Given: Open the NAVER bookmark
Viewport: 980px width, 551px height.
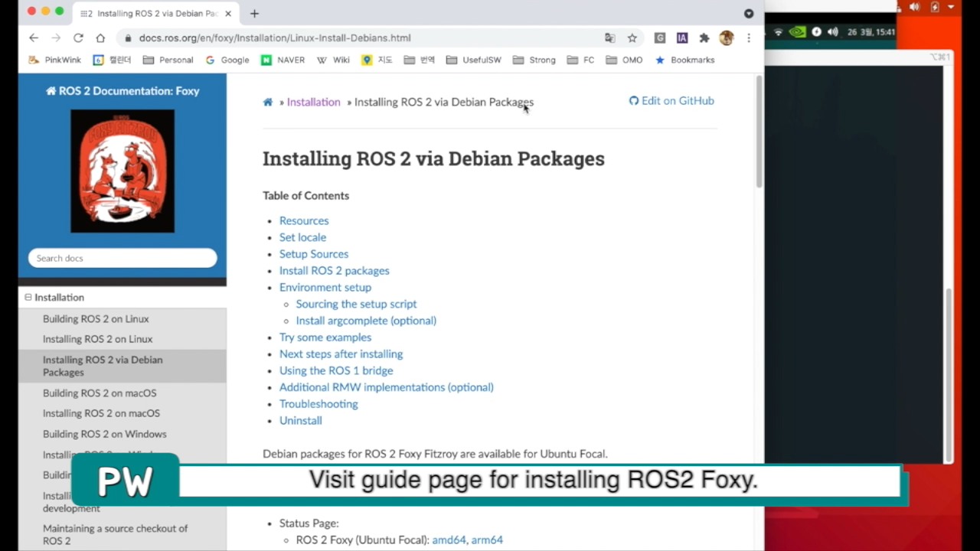Looking at the screenshot, I should (x=283, y=60).
